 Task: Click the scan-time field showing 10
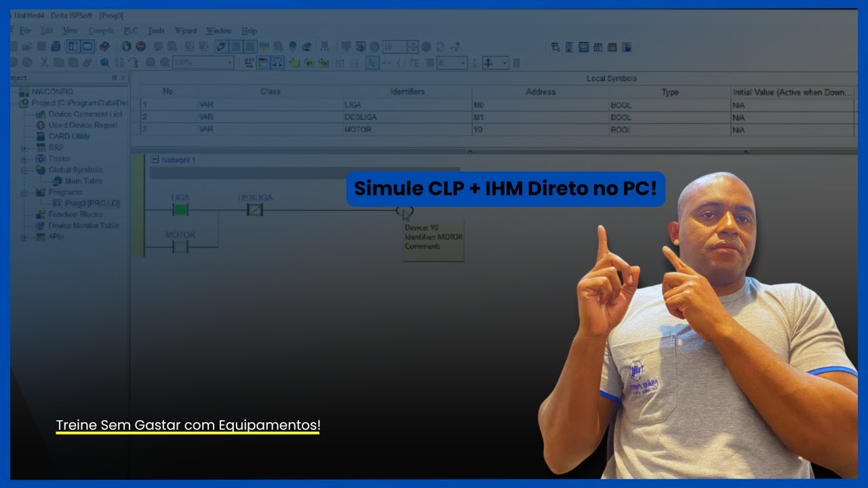pyautogui.click(x=395, y=47)
